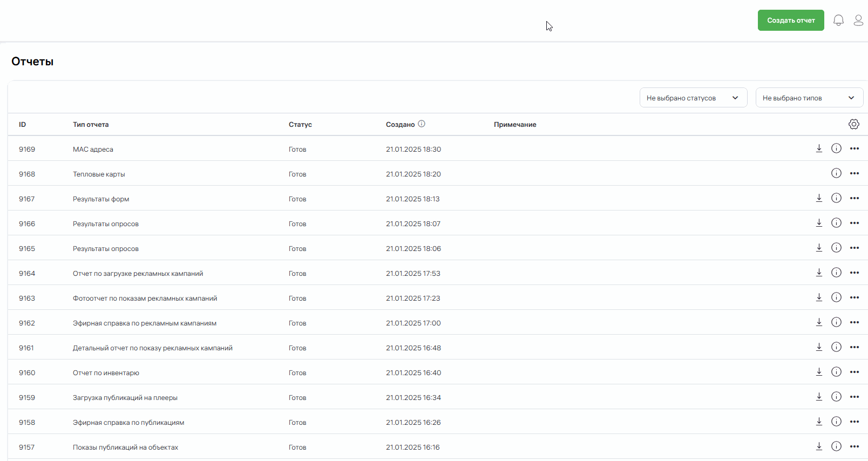The height and width of the screenshot is (461, 868).
Task: Open more actions for report 9162
Action: point(854,322)
